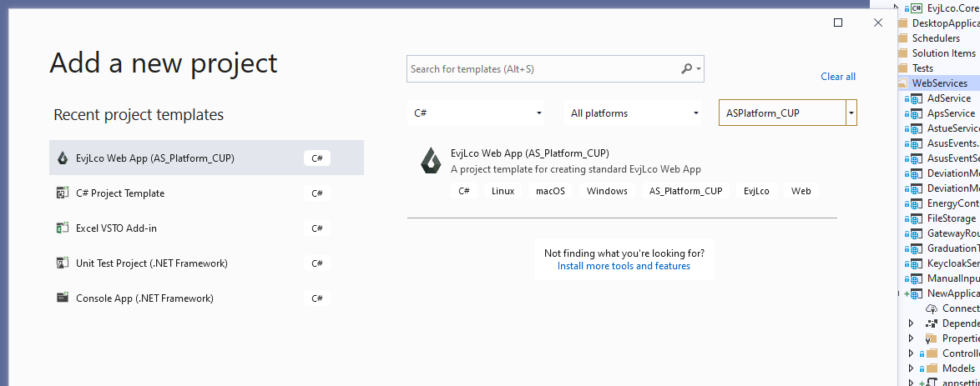Click the Linux tag on the result
This screenshot has height=386, width=980.
pos(503,191)
